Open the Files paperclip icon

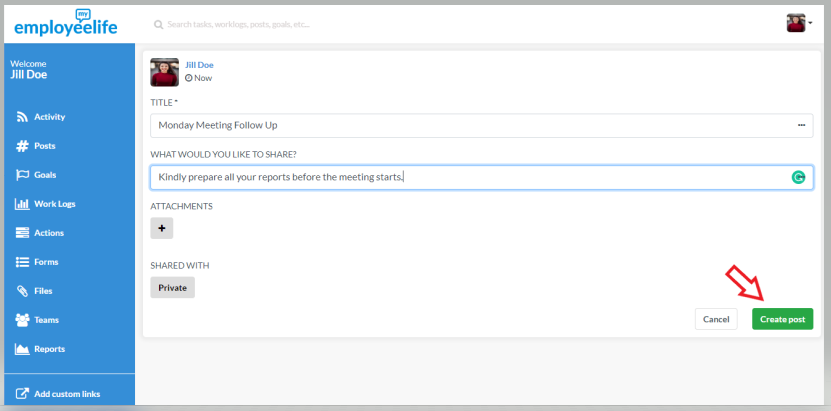tap(22, 291)
